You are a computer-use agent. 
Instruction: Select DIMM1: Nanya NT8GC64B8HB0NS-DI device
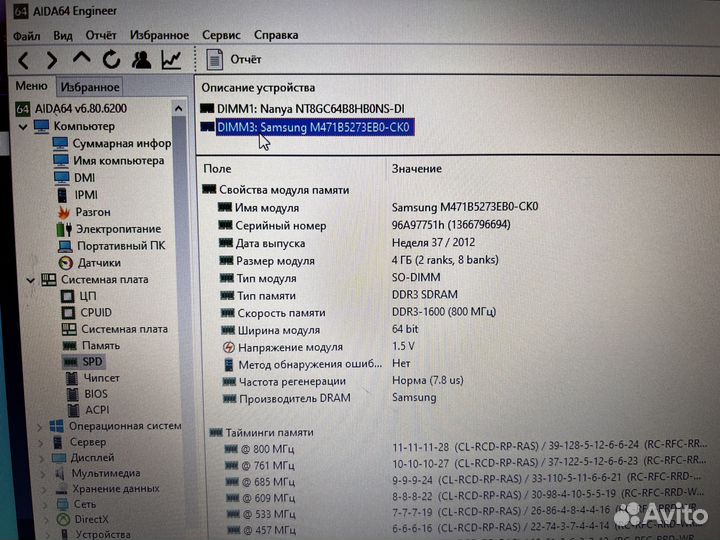(x=310, y=109)
